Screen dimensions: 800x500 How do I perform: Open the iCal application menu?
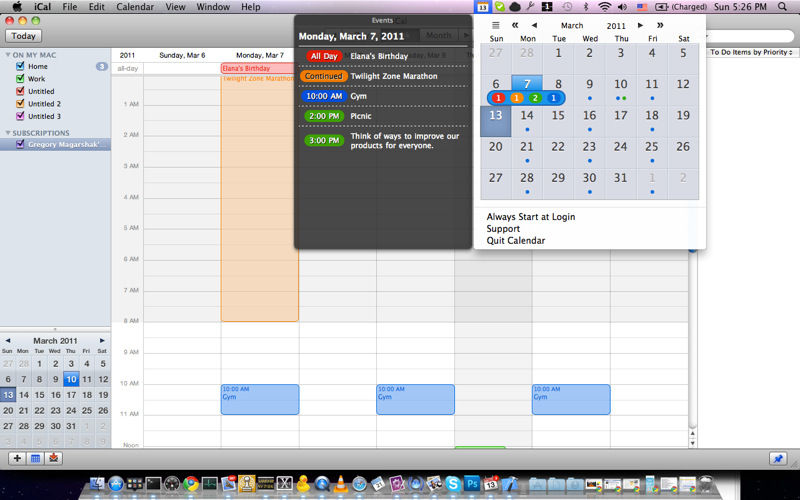coord(42,7)
